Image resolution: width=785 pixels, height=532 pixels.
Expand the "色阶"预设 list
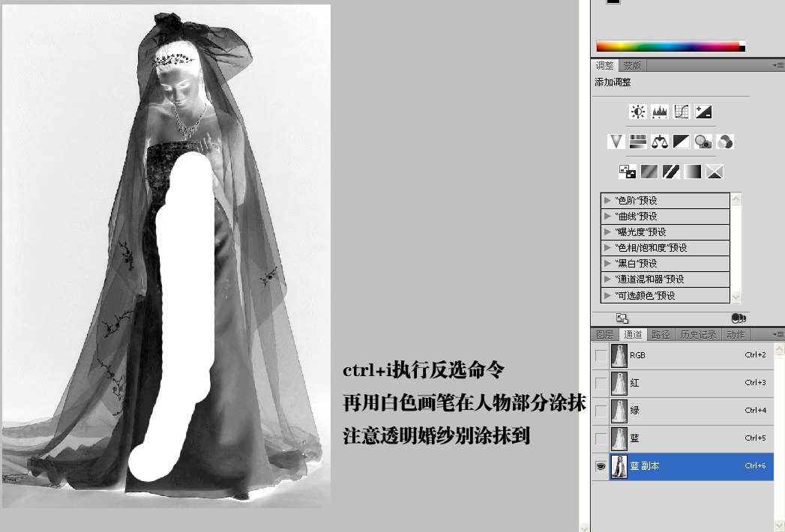point(608,201)
